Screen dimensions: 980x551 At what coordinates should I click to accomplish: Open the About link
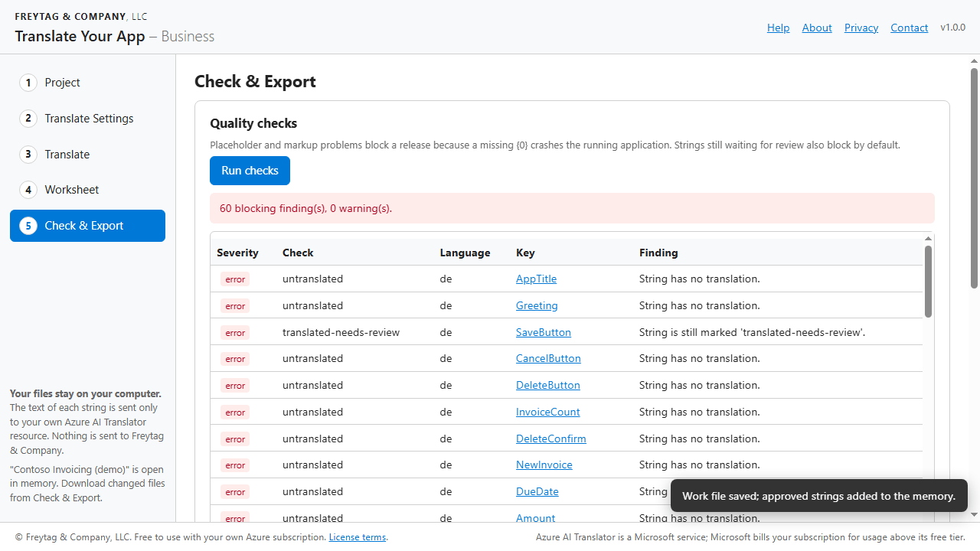pos(817,28)
